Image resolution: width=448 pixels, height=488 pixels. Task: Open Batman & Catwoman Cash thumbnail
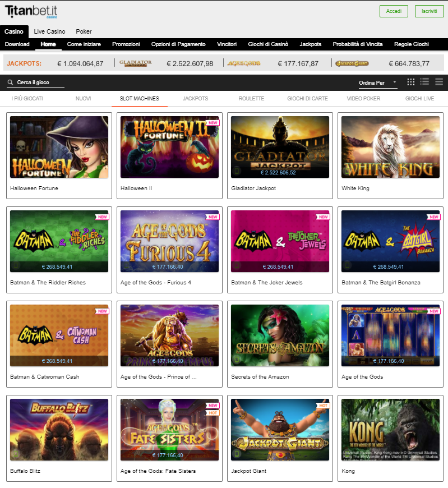59,335
